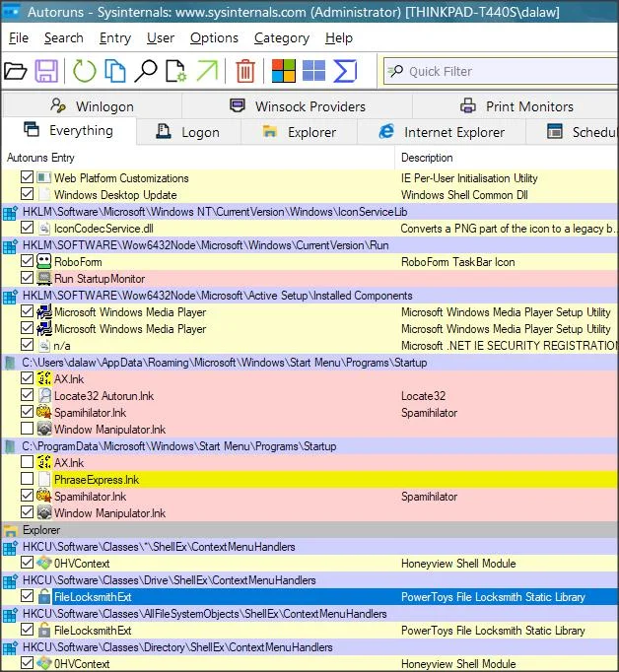Click the file properties gear icon
619x672 pixels.
coord(176,71)
